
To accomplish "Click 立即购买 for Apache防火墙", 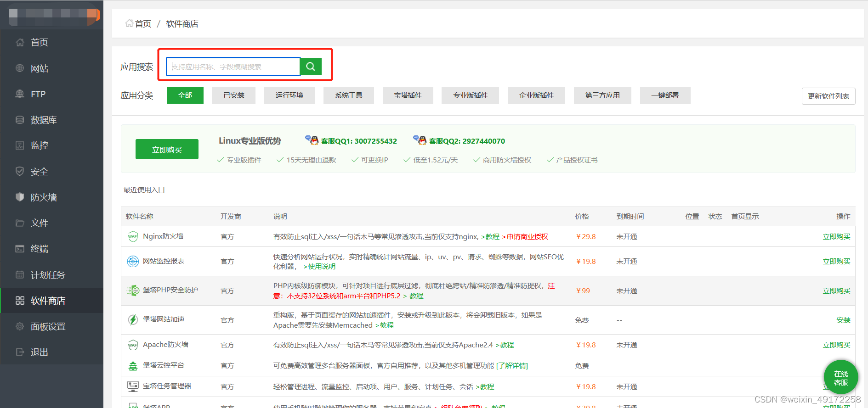I will (x=836, y=345).
